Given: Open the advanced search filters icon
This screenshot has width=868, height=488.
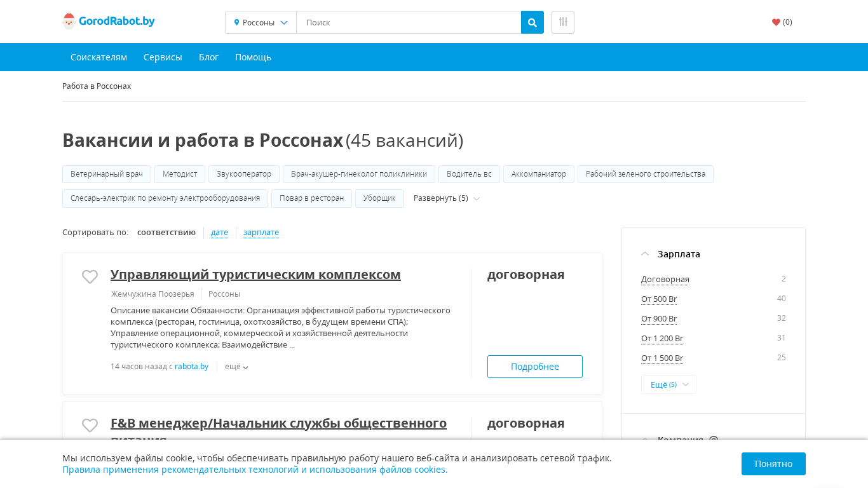Looking at the screenshot, I should point(563,22).
